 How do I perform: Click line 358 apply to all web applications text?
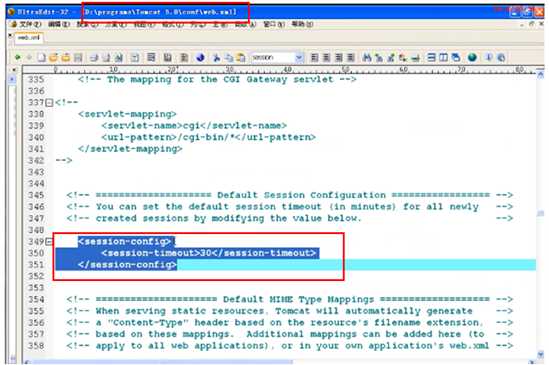[290, 346]
